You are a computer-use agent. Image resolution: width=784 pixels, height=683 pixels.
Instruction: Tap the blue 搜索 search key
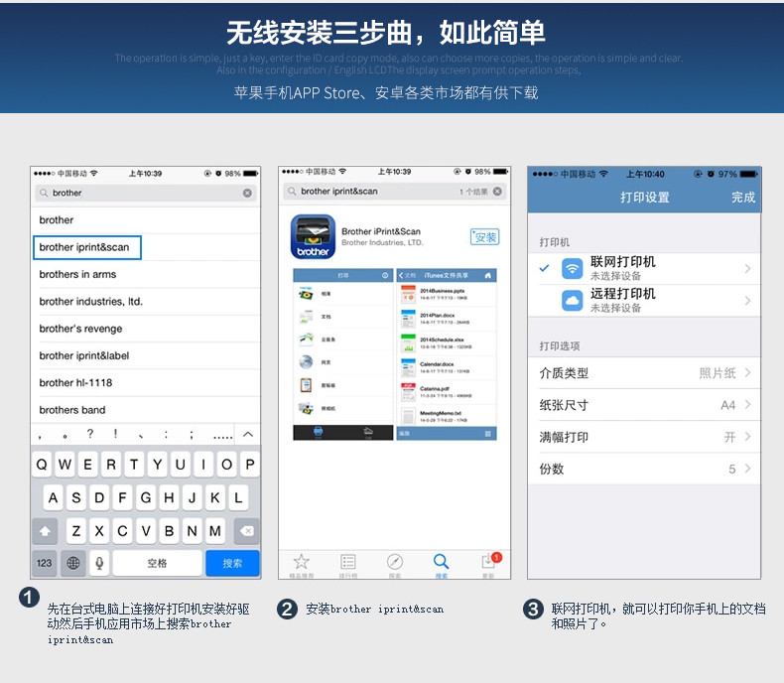click(x=232, y=564)
